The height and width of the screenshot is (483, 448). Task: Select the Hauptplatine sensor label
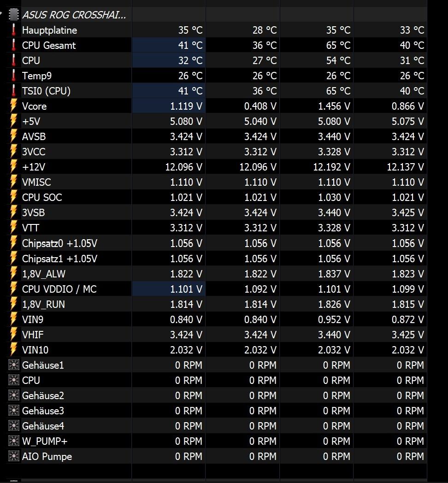point(50,30)
